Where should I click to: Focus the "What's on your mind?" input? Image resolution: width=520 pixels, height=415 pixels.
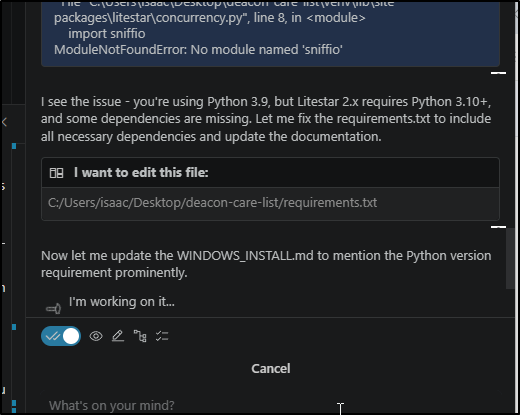pos(270,405)
